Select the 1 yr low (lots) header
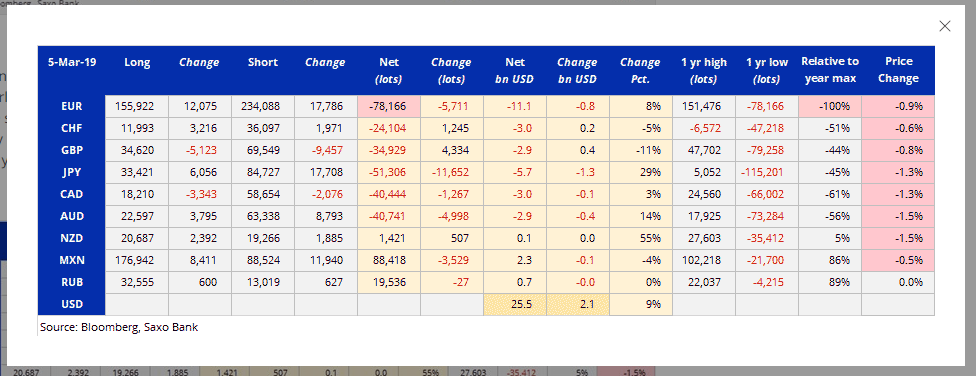This screenshot has height=376, width=976. [x=767, y=70]
